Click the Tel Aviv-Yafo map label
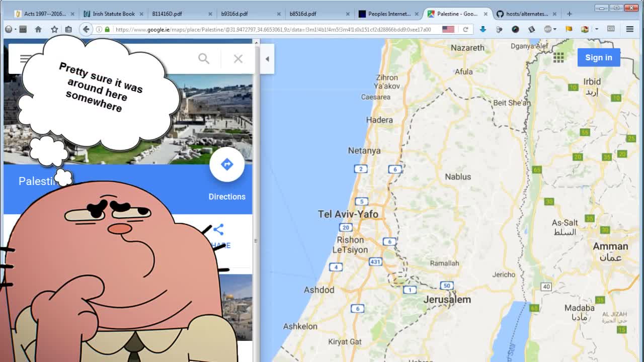This screenshot has height=362, width=644. 348,214
